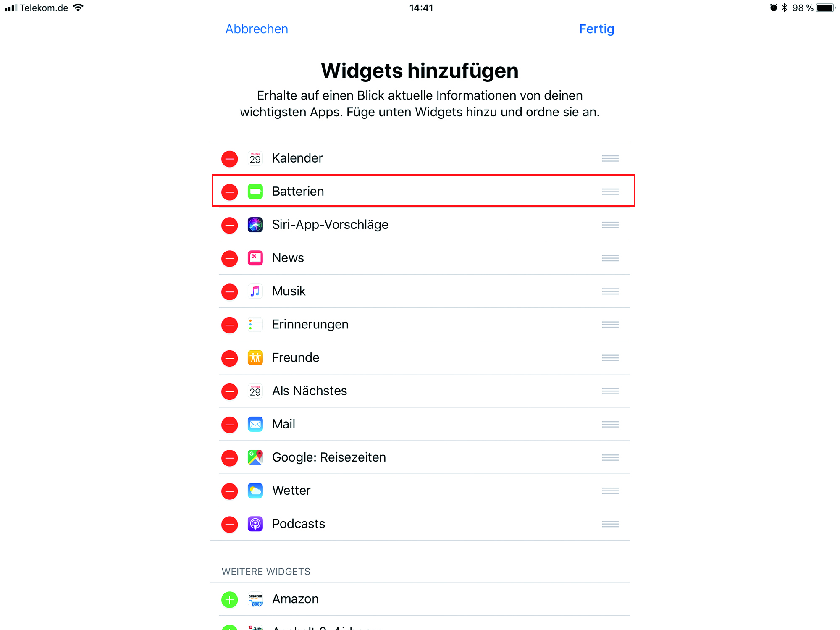Tap the reorder handle next to Batterien
840x630 pixels.
[x=610, y=192]
